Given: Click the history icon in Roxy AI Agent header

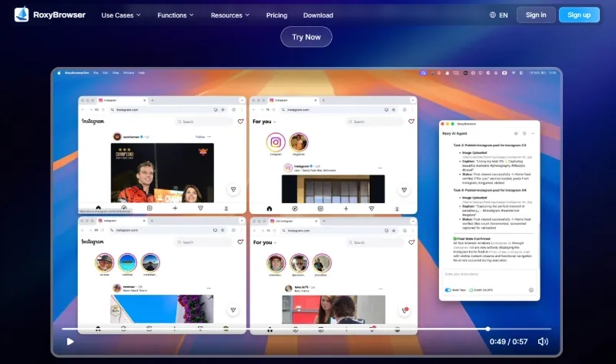Looking at the screenshot, I should (x=524, y=133).
